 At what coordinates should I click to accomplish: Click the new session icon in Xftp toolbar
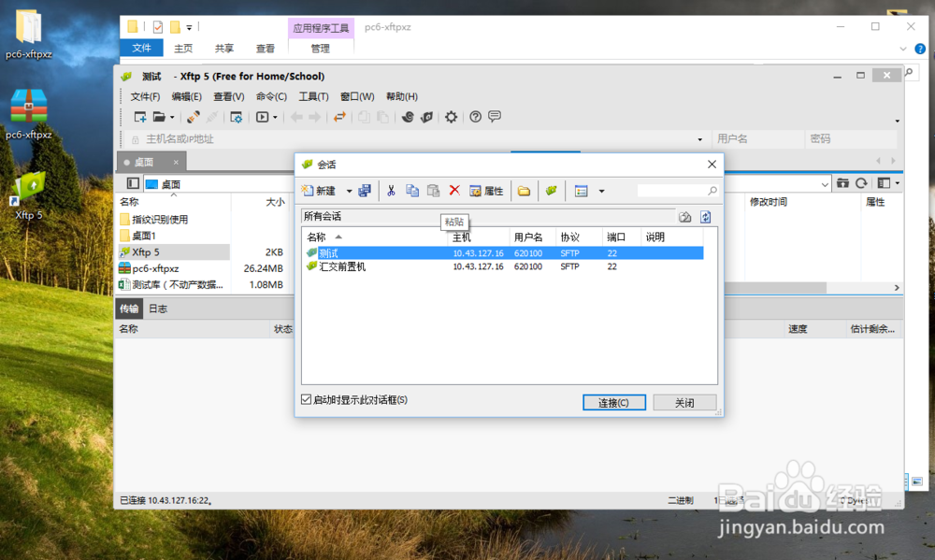tap(140, 117)
